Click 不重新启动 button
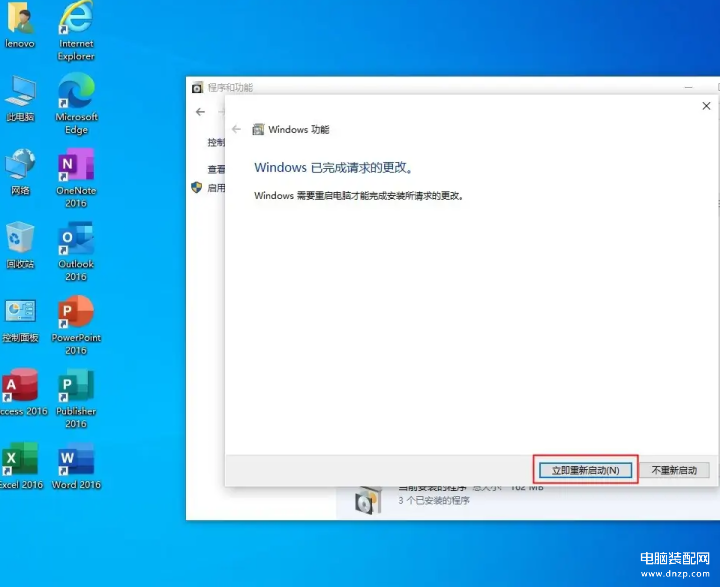The image size is (720, 587). (674, 470)
